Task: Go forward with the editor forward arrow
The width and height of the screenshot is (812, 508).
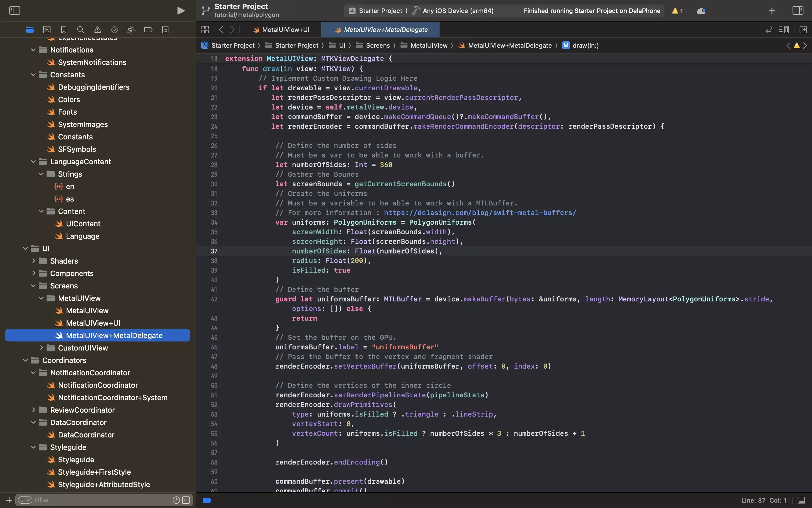Action: [x=232, y=30]
